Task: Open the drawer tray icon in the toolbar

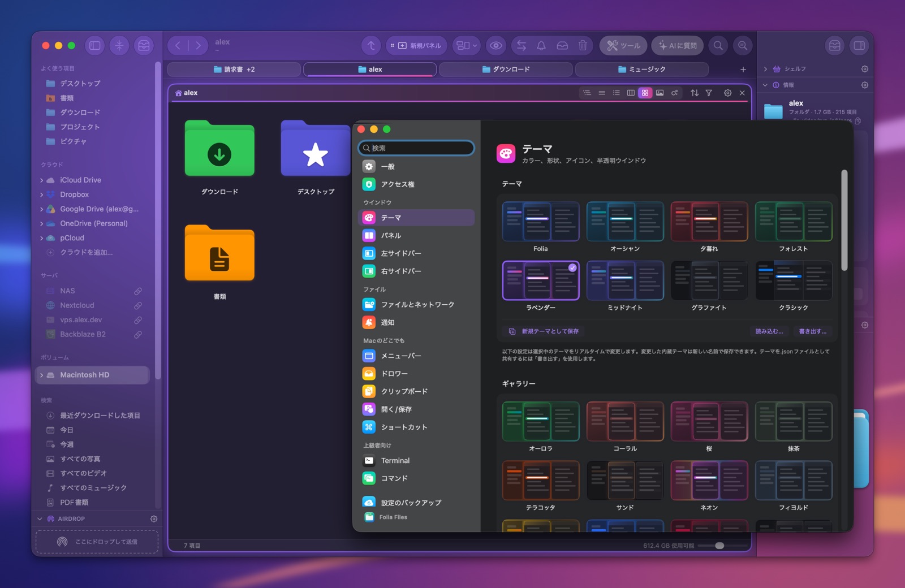Action: coord(562,46)
